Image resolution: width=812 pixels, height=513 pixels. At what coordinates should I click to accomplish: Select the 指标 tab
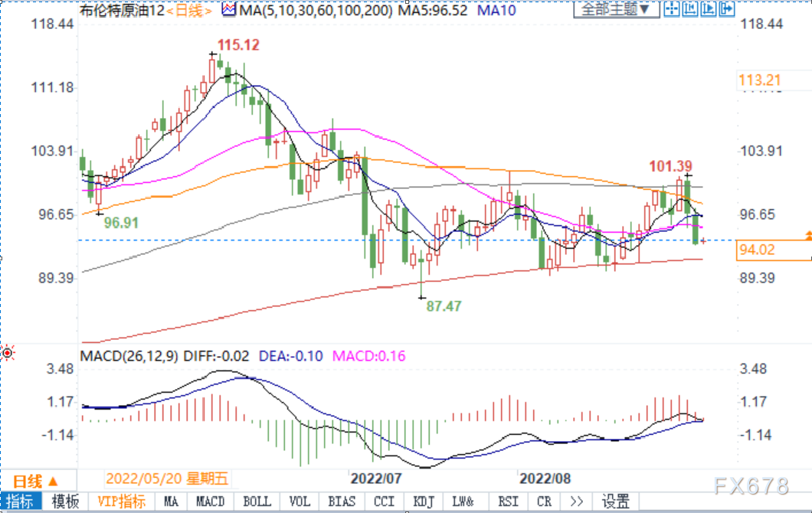[x=21, y=501]
